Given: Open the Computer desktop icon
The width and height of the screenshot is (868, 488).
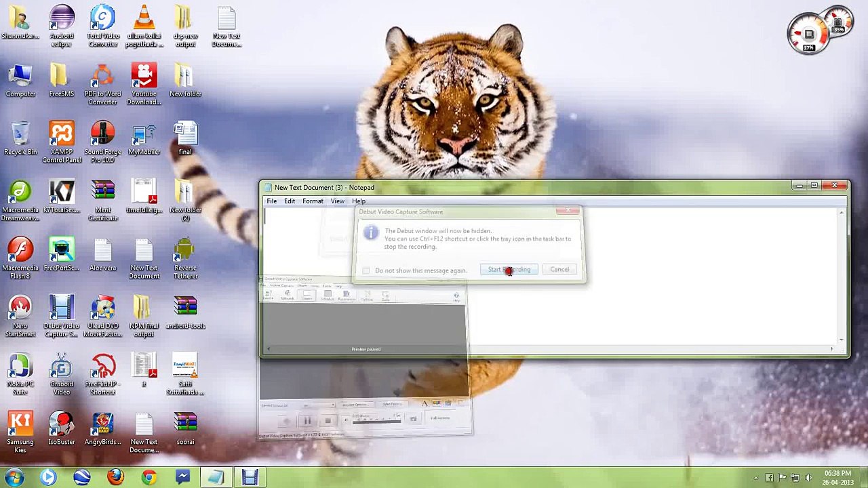Looking at the screenshot, I should click(20, 81).
